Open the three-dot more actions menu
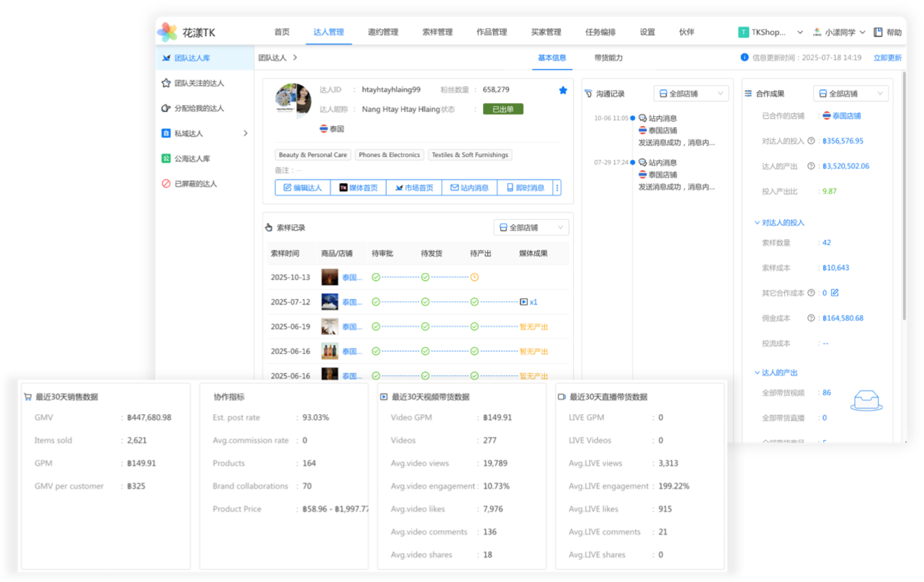This screenshot has width=924, height=582. click(556, 188)
